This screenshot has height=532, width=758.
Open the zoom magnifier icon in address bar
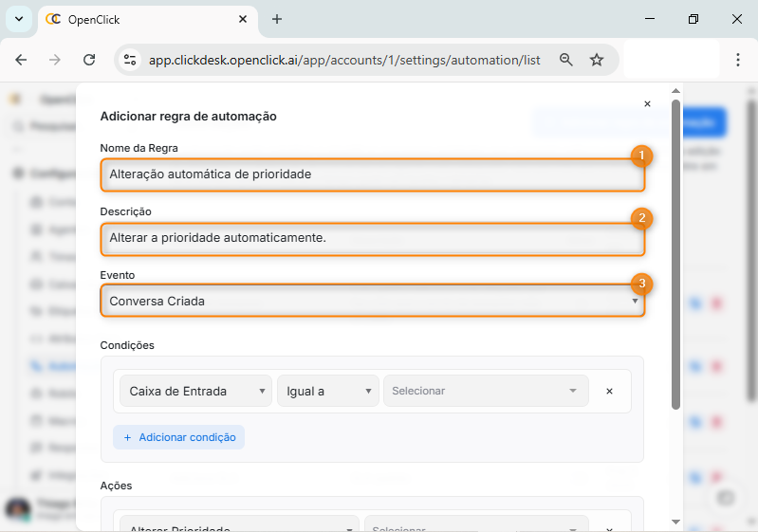click(x=566, y=60)
